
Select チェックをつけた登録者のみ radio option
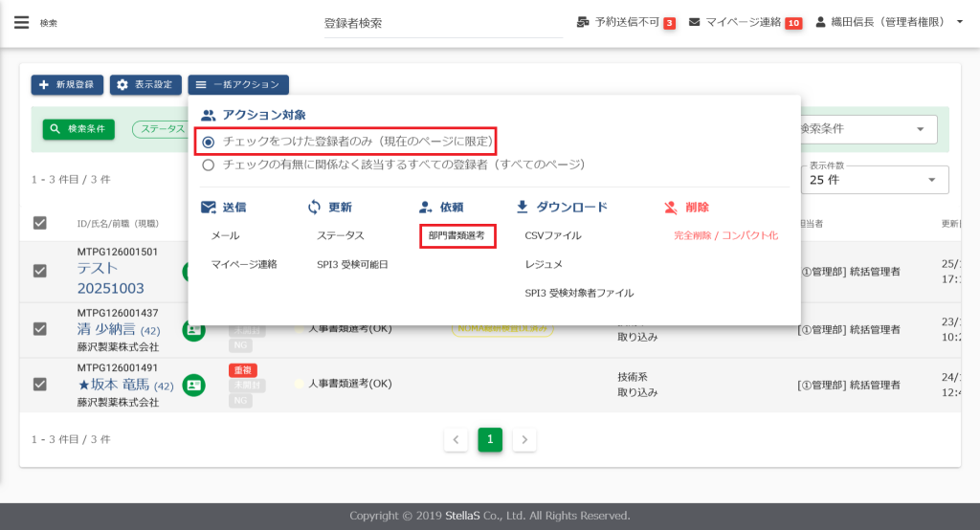208,142
